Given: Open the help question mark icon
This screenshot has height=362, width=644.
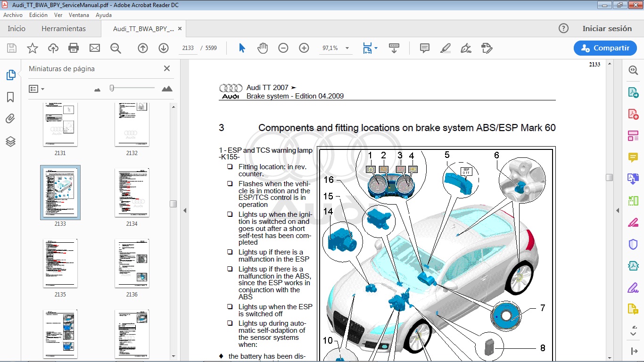Looking at the screenshot, I should (x=563, y=28).
